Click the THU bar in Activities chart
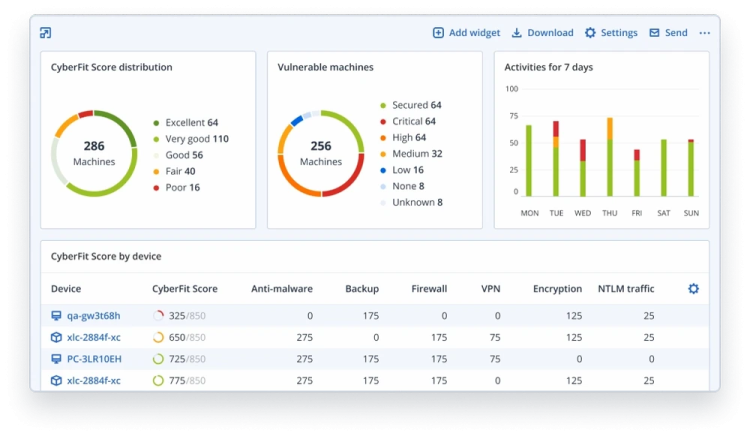The height and width of the screenshot is (436, 750). (x=609, y=157)
